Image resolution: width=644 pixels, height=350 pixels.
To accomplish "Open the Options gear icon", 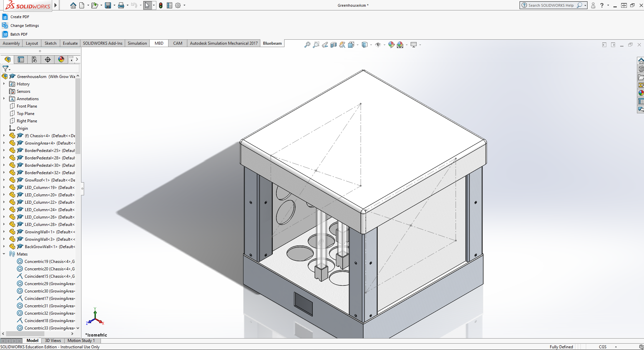I will 178,5.
